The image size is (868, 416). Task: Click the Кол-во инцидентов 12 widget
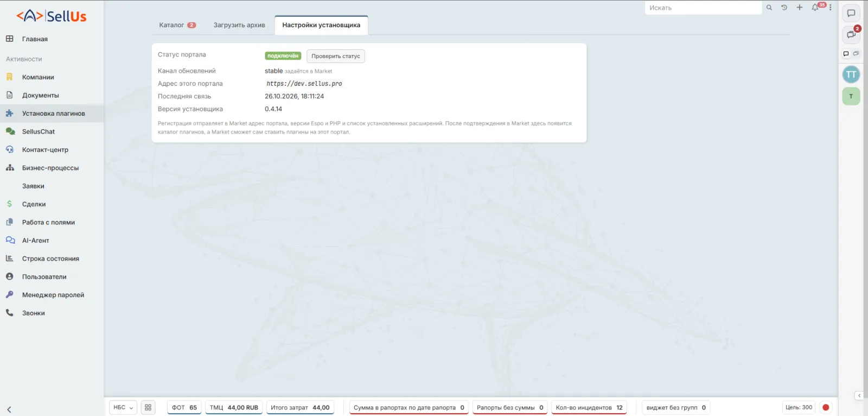click(x=589, y=407)
